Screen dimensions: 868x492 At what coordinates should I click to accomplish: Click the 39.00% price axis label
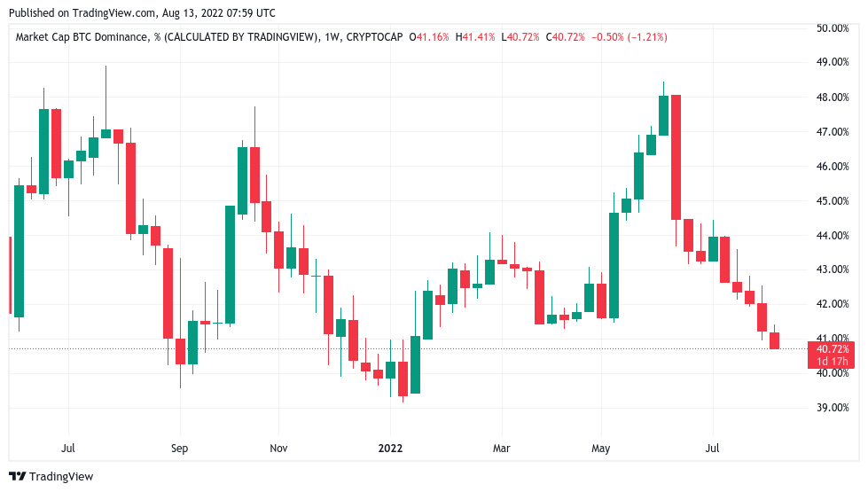click(833, 408)
